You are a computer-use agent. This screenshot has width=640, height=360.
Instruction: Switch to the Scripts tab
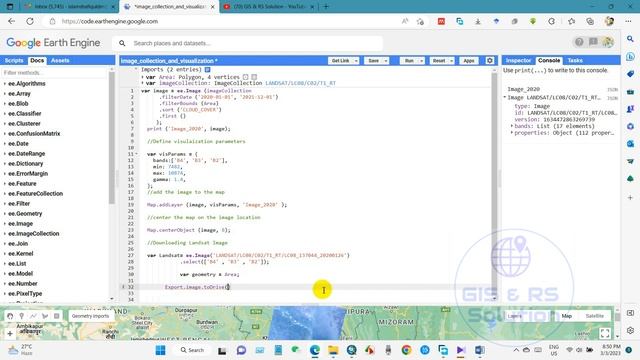pos(14,60)
